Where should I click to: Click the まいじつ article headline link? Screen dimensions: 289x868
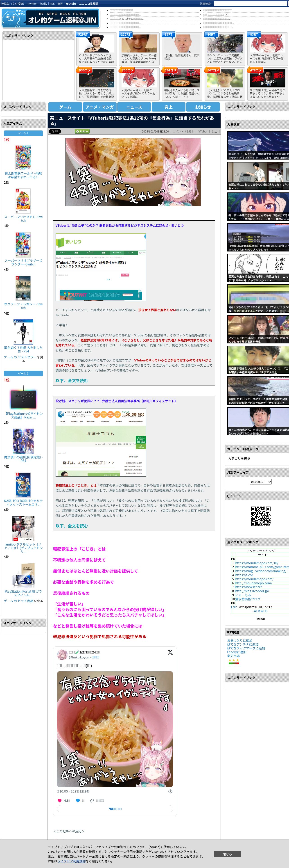pos(120,225)
